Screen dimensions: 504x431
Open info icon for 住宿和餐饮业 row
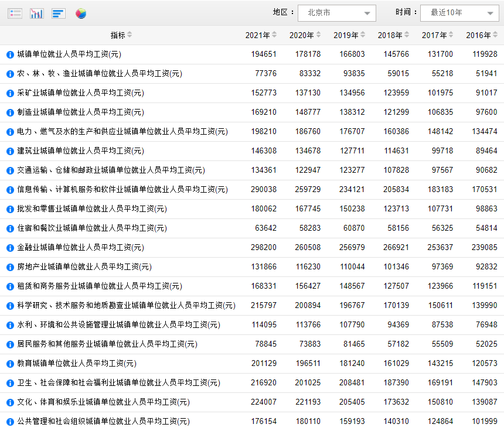[x=11, y=228]
